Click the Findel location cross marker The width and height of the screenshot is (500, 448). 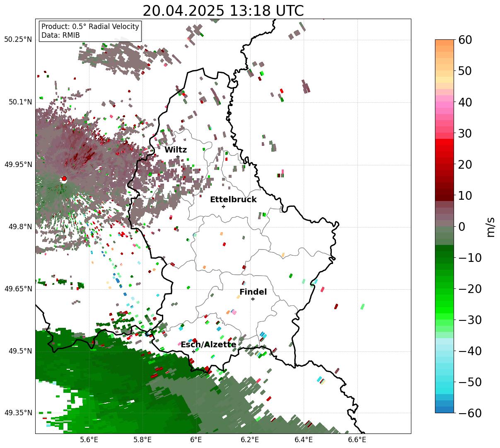[253, 299]
